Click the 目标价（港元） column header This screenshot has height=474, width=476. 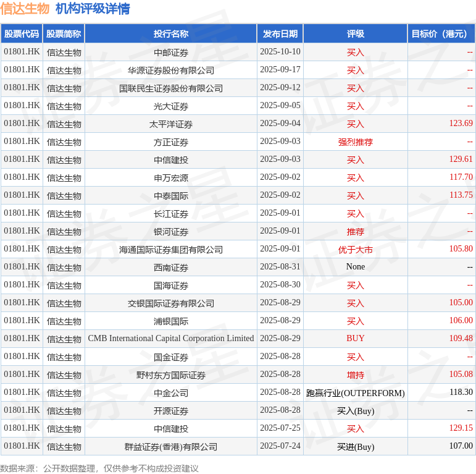pos(441,34)
